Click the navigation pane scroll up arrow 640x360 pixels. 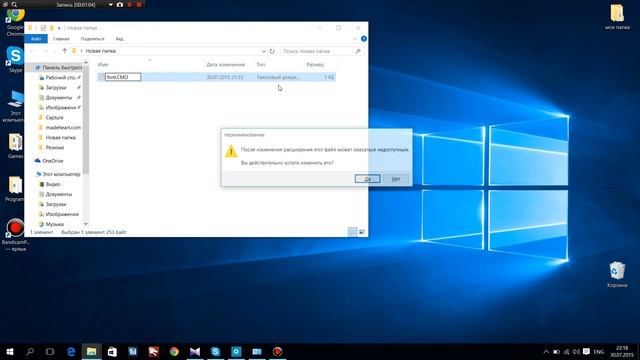tap(86, 62)
